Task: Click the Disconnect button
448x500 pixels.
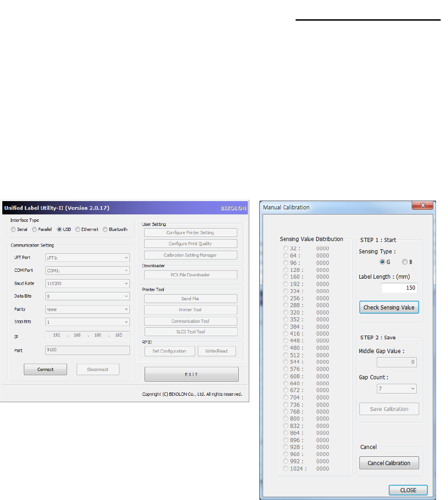Action: coord(98,369)
